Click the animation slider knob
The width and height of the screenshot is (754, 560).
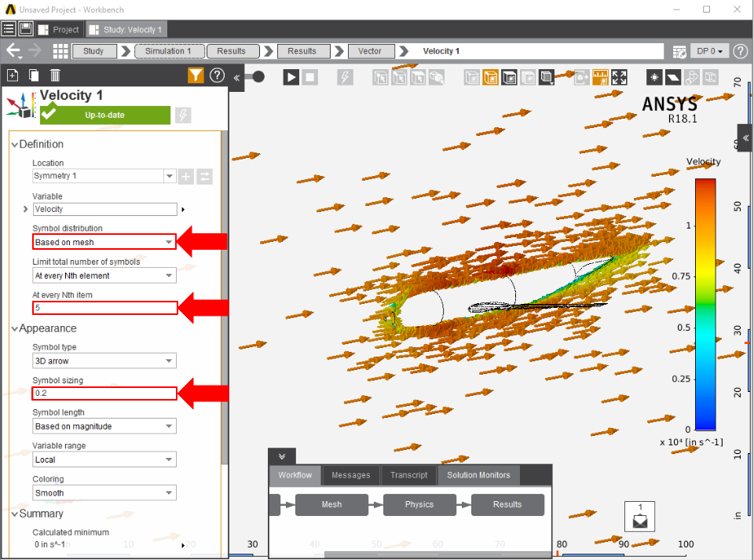258,76
